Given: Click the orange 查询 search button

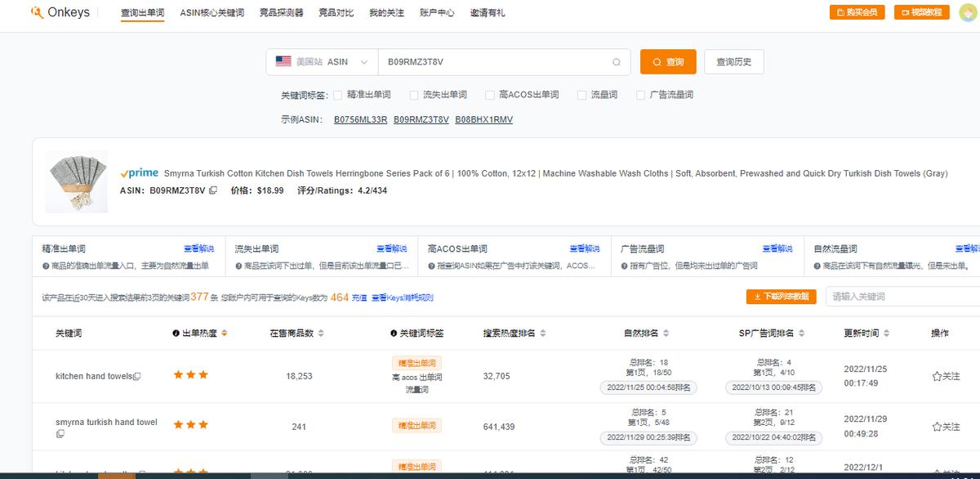Looking at the screenshot, I should [x=668, y=61].
